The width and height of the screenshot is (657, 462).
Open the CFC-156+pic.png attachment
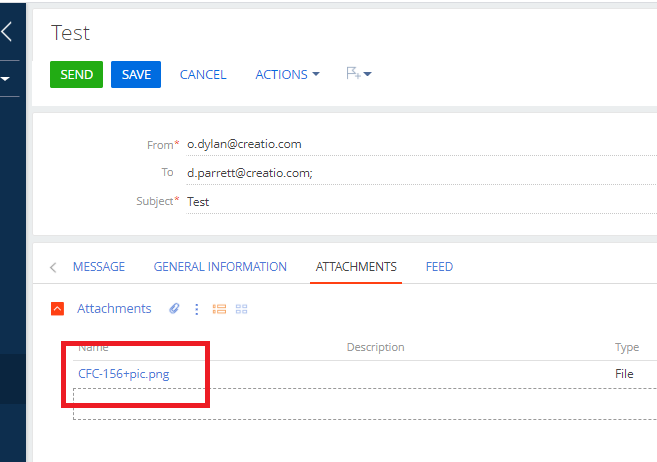[124, 374]
